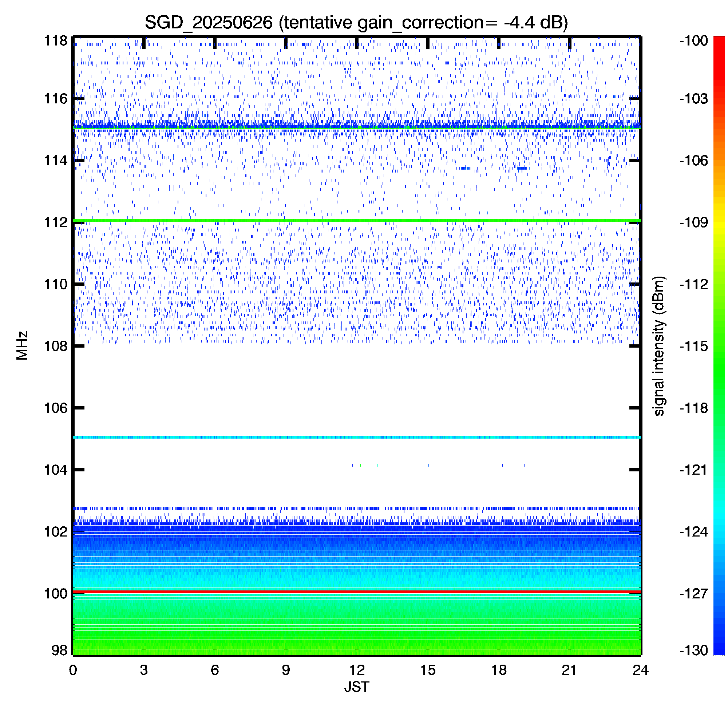Click the 118 tick label on the y-axis
Image resolution: width=728 pixels, height=728 pixels.
pyautogui.click(x=56, y=41)
